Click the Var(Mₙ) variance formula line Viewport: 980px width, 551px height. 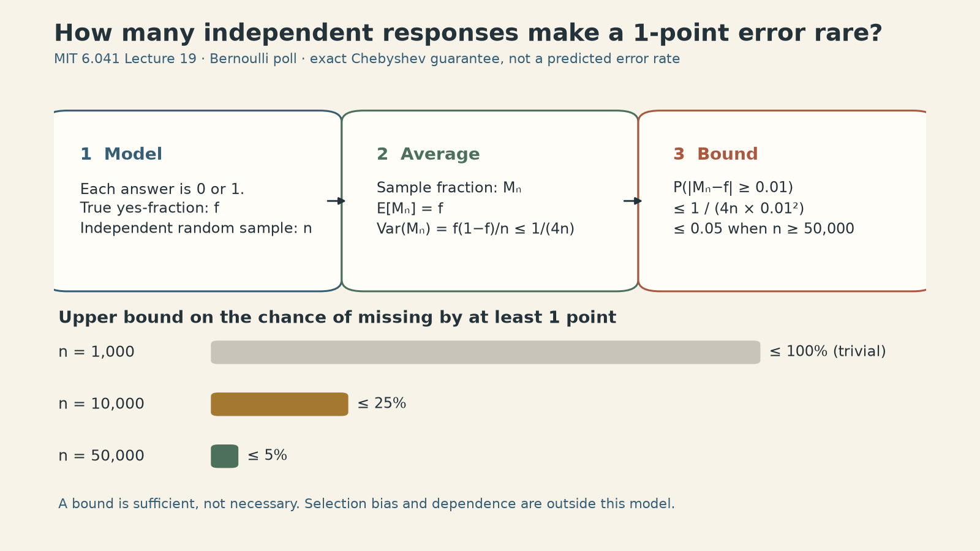coord(475,229)
